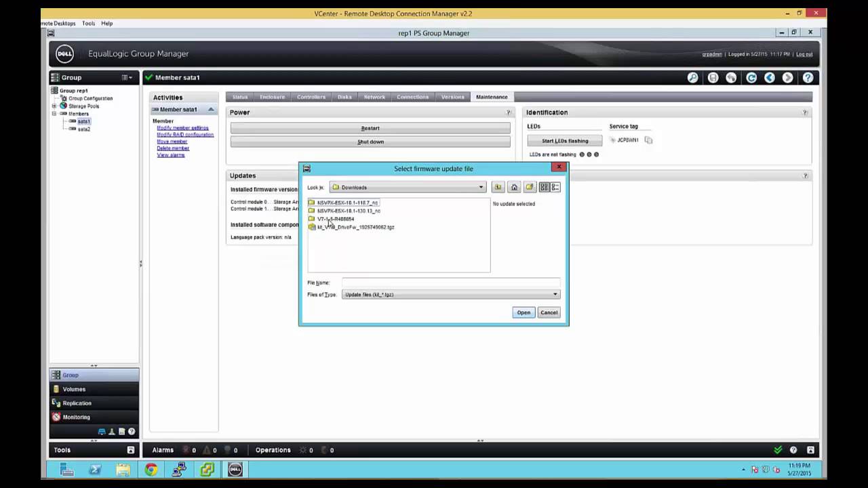This screenshot has height=488, width=868.
Task: Open the Monitoring section in sidebar
Action: pyautogui.click(x=94, y=417)
